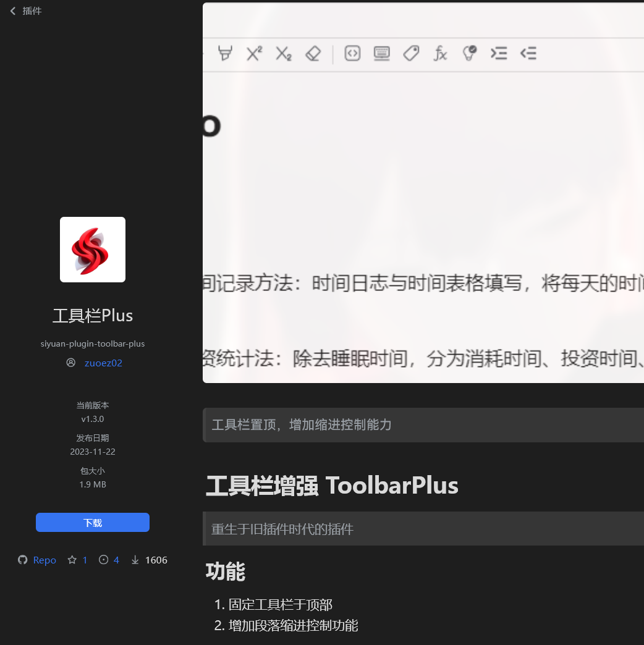Click list item 增加段落缩进控制功能
The width and height of the screenshot is (644, 645).
(293, 626)
